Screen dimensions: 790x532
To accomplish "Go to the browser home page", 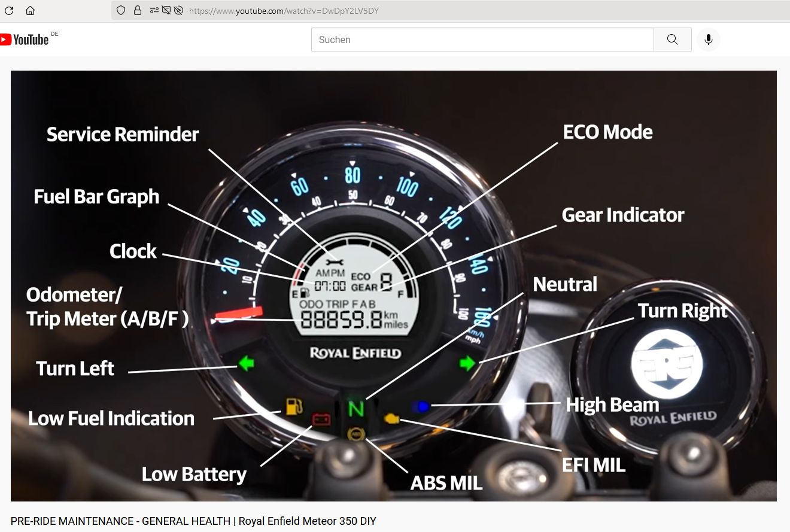I will [x=30, y=10].
